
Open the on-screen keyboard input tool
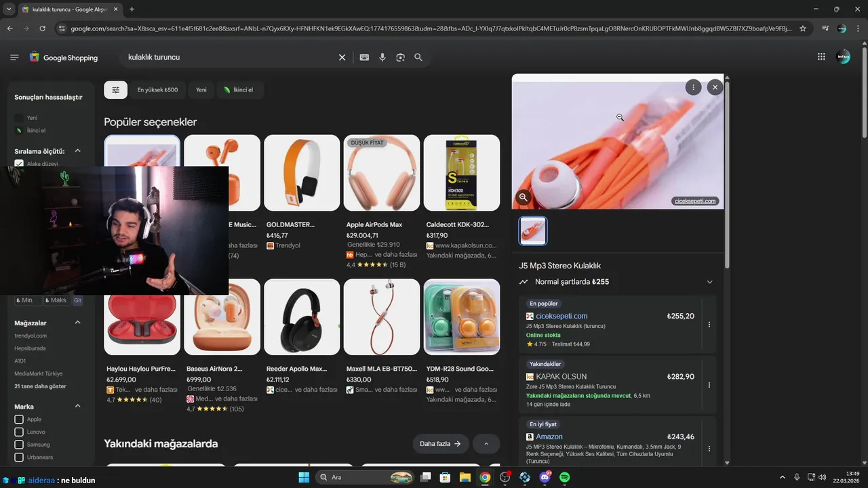pyautogui.click(x=364, y=58)
